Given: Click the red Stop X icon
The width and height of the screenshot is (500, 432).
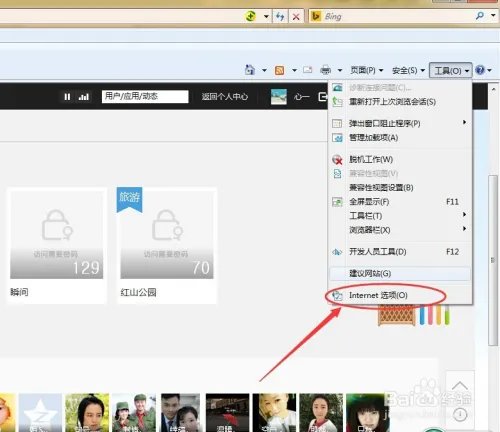Looking at the screenshot, I should 296,16.
